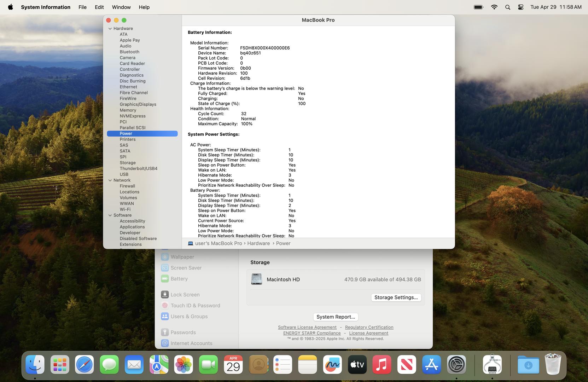The width and height of the screenshot is (588, 382).
Task: Click the Storage Settings button
Action: coord(396,297)
